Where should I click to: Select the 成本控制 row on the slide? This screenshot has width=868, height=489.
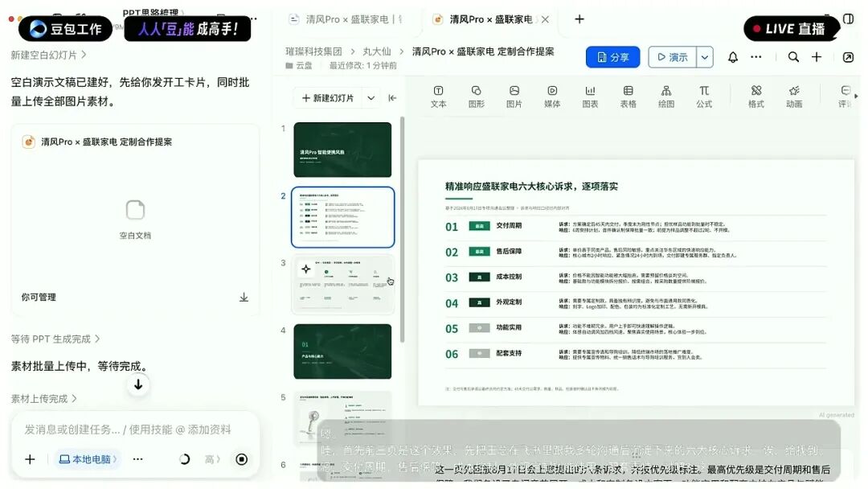coord(636,277)
